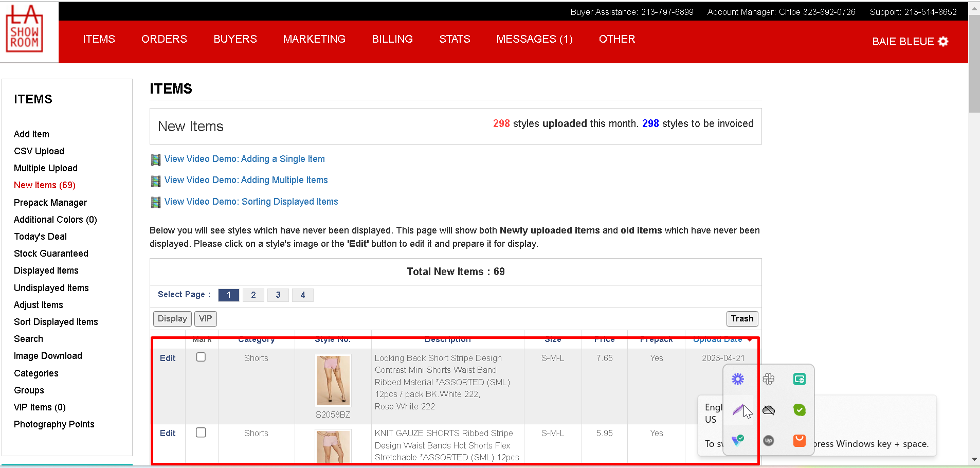This screenshot has width=980, height=468.
Task: Open the OTHER menu
Action: tap(617, 39)
